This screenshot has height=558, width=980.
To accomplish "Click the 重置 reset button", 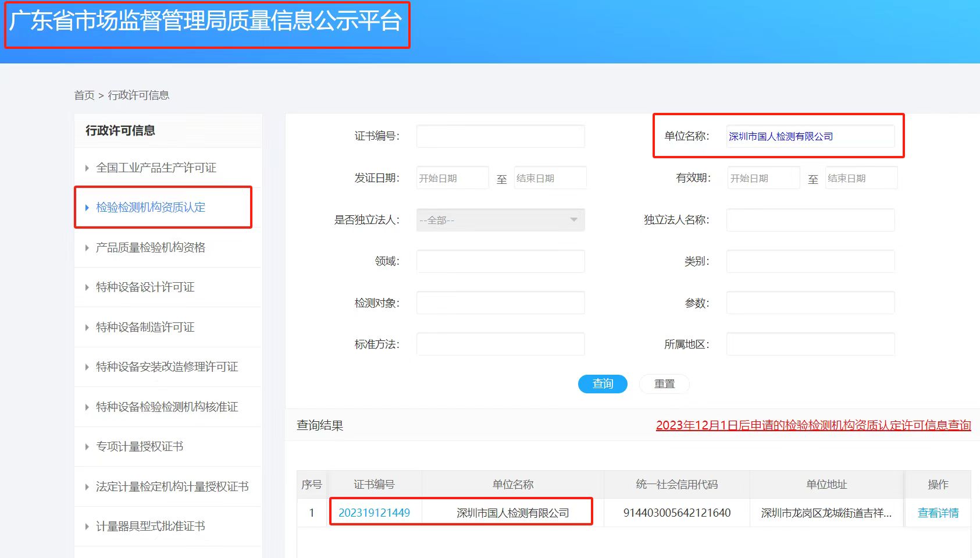I will (664, 384).
